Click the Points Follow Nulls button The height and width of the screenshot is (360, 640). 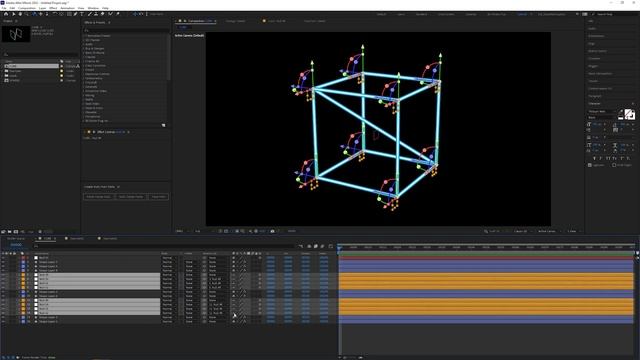click(98, 197)
